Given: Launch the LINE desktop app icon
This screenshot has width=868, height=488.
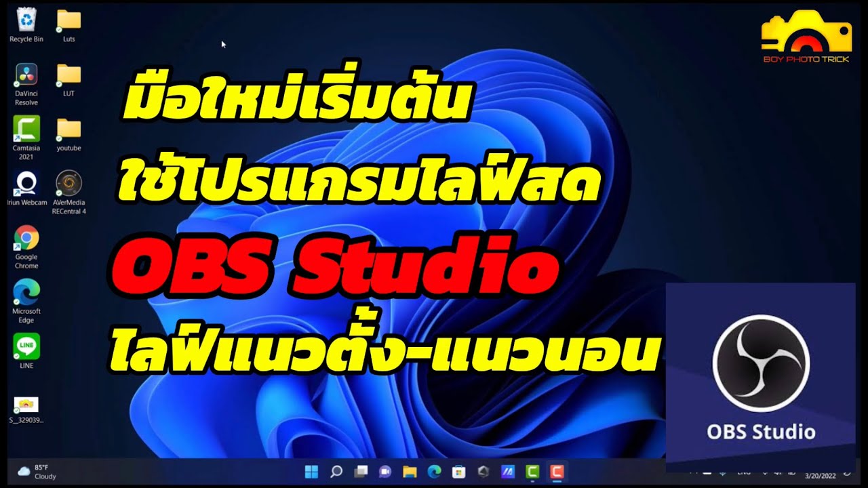Looking at the screenshot, I should click(x=26, y=350).
